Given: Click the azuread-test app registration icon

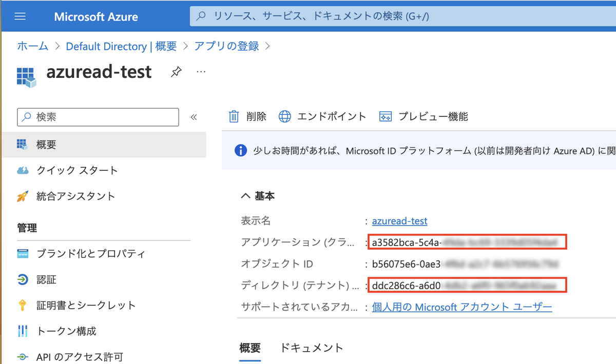Looking at the screenshot, I should click(x=26, y=77).
